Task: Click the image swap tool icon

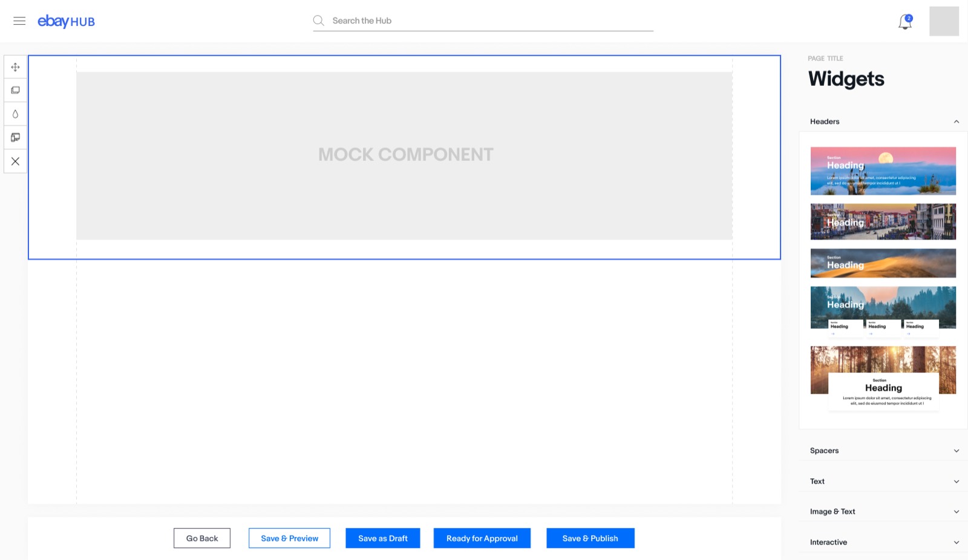Action: pyautogui.click(x=16, y=138)
